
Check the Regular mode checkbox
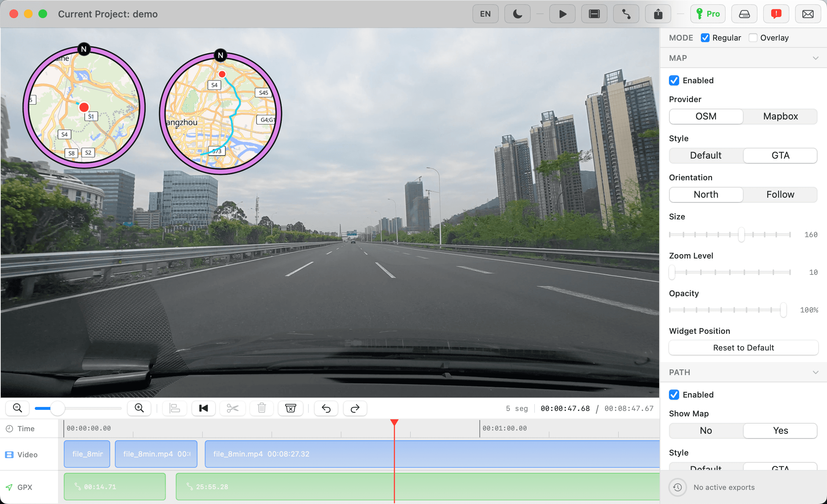[x=705, y=38]
